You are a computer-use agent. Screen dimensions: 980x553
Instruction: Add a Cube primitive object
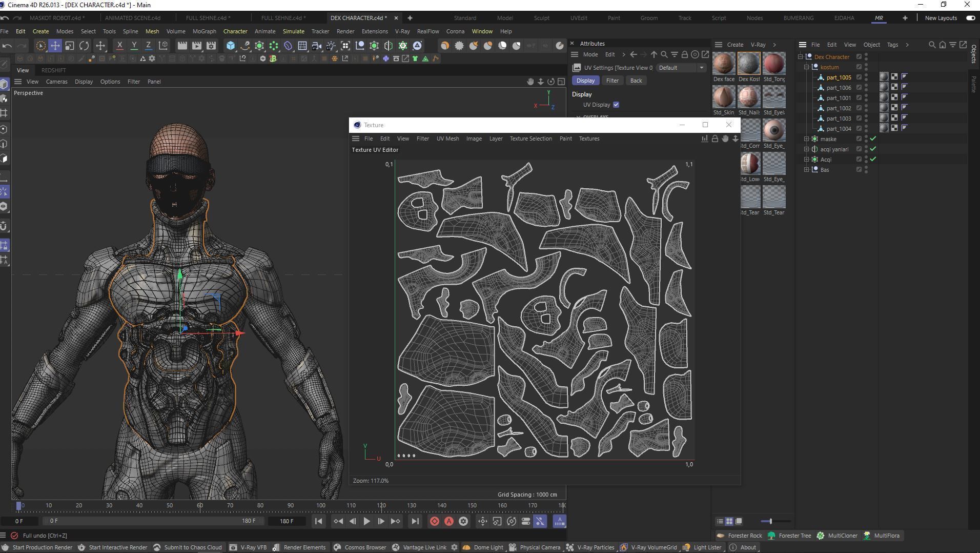[x=231, y=46]
